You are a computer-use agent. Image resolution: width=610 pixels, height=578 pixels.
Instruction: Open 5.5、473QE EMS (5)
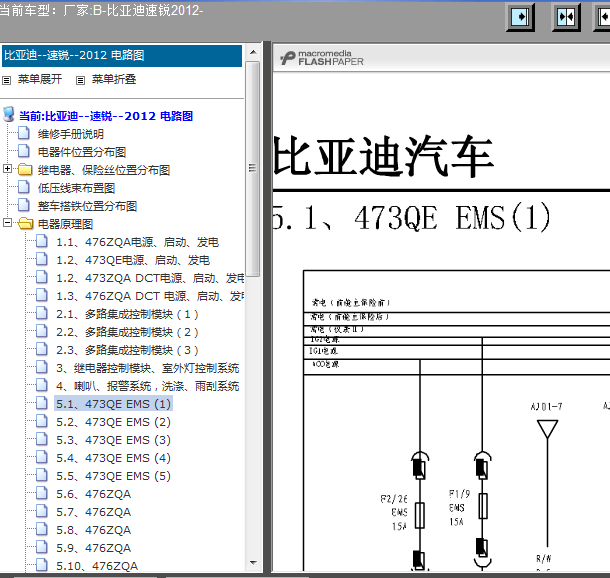(x=113, y=476)
